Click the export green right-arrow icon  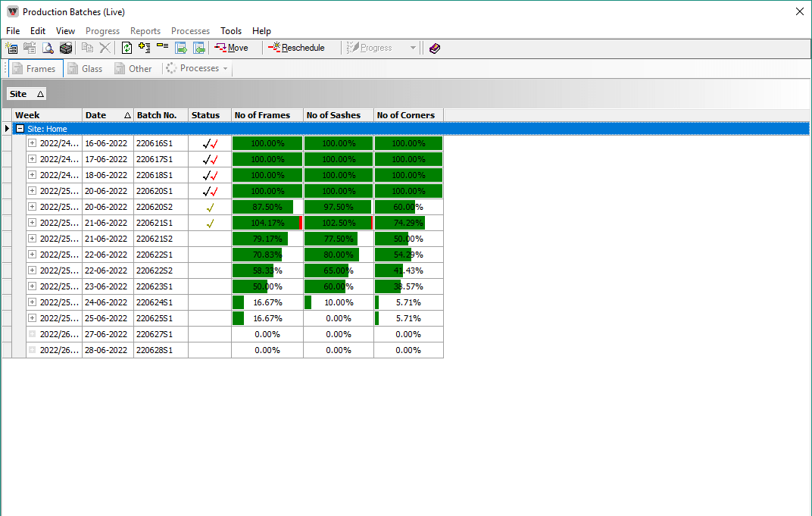(181, 48)
